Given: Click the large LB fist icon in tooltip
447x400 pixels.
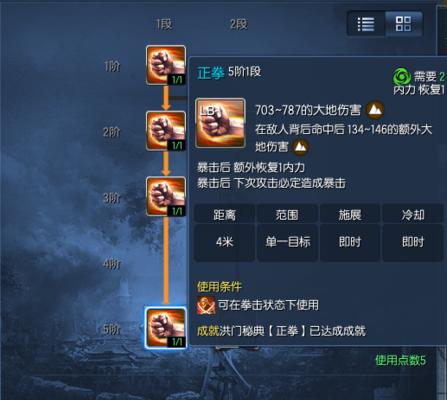Looking at the screenshot, I should coord(220,123).
